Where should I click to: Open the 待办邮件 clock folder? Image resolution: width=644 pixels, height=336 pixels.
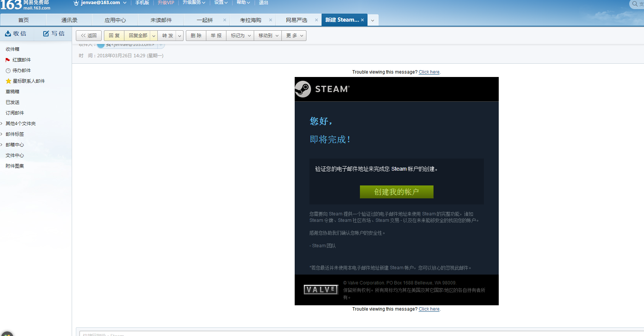[x=22, y=71]
